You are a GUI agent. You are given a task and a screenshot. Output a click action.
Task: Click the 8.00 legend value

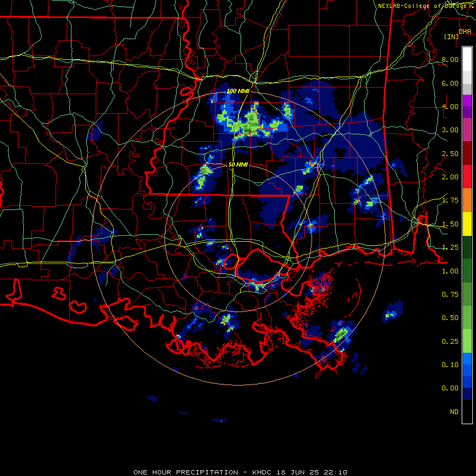pos(450,59)
